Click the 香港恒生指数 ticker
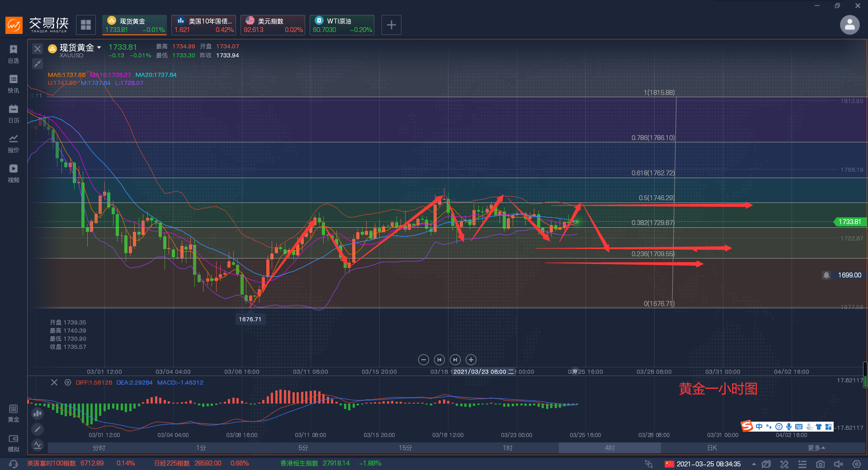 pos(331,463)
